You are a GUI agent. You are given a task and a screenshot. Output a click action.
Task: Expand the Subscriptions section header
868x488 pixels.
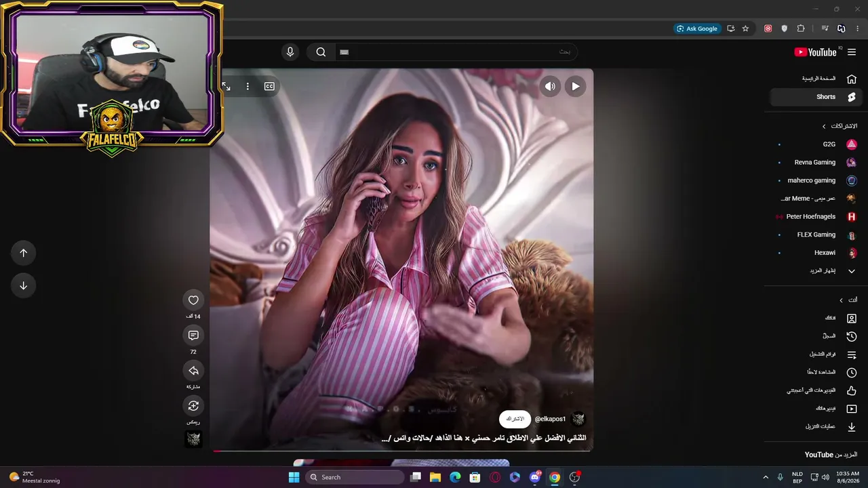pyautogui.click(x=840, y=126)
